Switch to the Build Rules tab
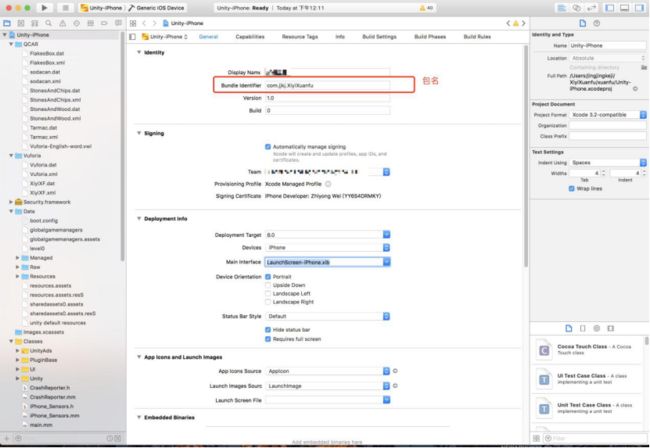The image size is (650, 448). 477,36
